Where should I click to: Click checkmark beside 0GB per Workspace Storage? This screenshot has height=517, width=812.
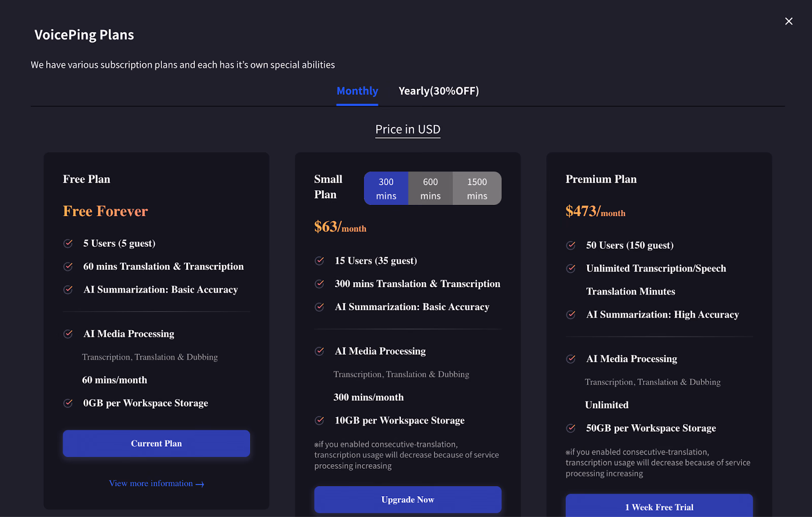(x=68, y=403)
